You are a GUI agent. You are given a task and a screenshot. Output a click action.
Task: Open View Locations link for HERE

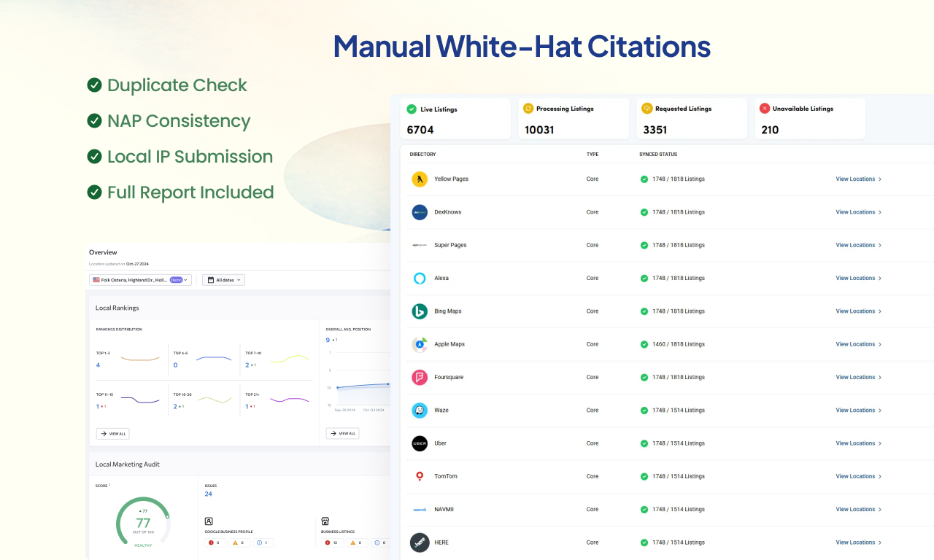coord(858,542)
